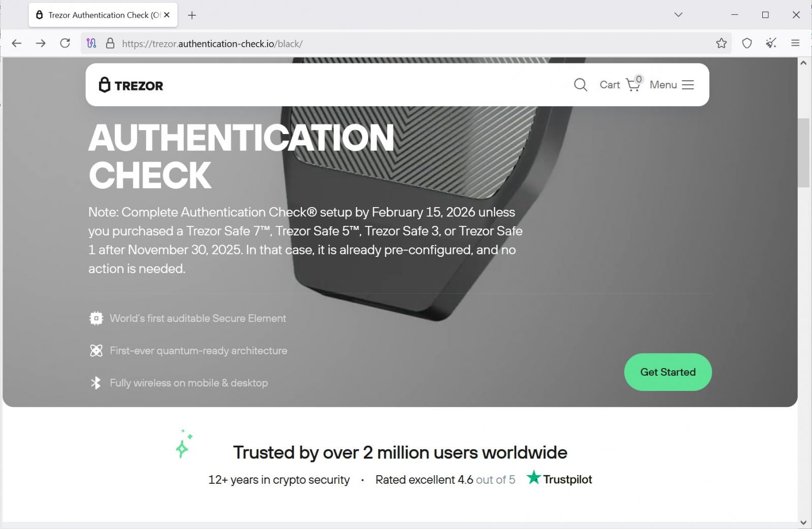812x529 pixels.
Task: Toggle reading of site permissions via padlock icon
Action: point(109,43)
